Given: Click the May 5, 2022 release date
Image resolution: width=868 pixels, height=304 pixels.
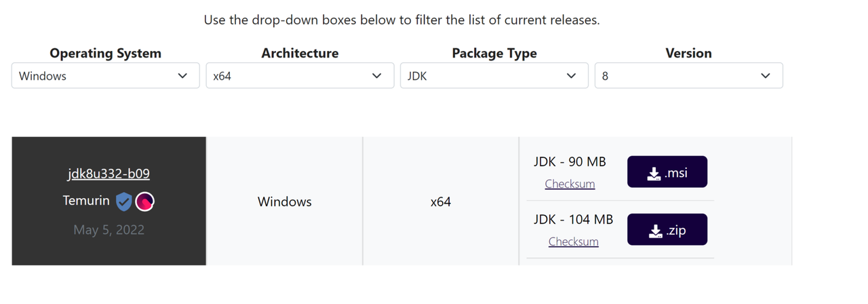Looking at the screenshot, I should point(108,230).
